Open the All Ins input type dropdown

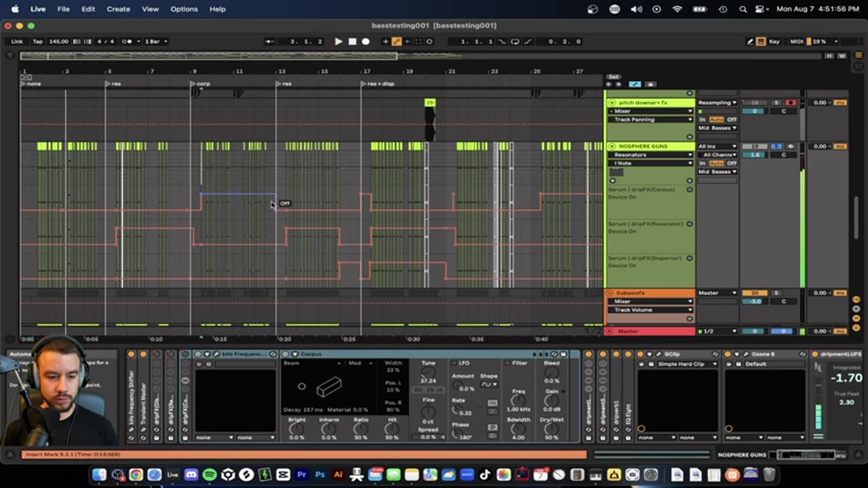[717, 146]
